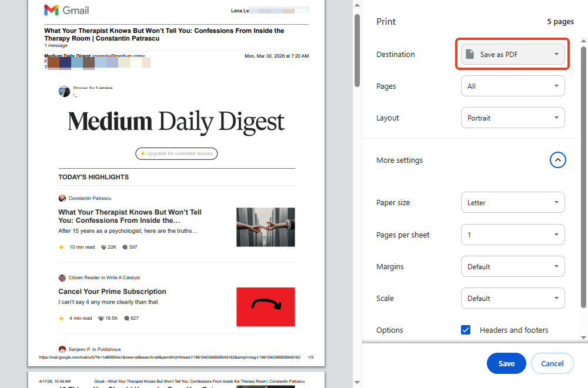This screenshot has height=388, width=588.
Task: Open the Margins dropdown
Action: 513,266
